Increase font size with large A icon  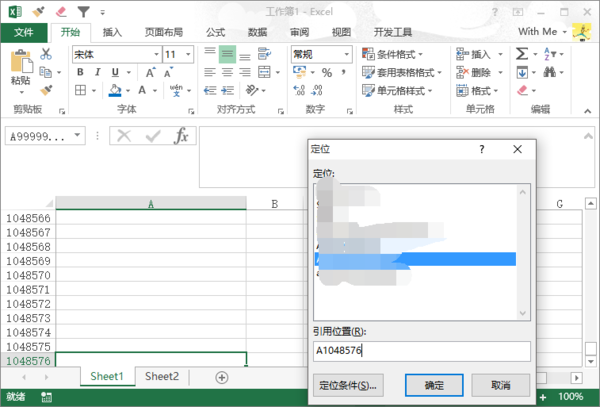click(x=150, y=72)
